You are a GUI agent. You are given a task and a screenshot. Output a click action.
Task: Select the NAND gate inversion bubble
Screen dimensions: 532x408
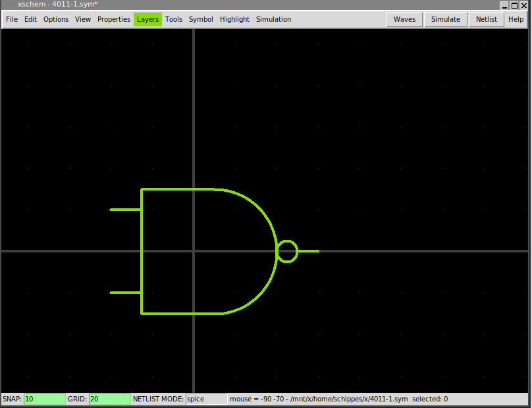(x=287, y=242)
